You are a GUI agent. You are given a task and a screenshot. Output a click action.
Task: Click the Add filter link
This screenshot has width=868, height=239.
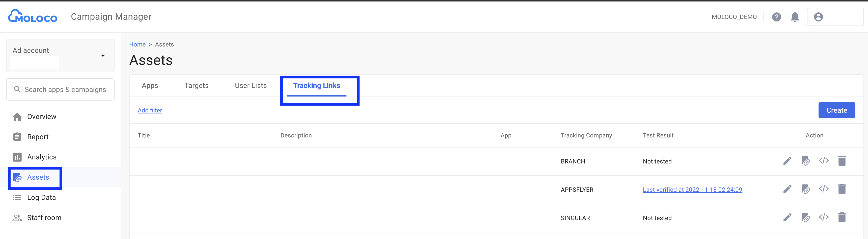coord(150,110)
